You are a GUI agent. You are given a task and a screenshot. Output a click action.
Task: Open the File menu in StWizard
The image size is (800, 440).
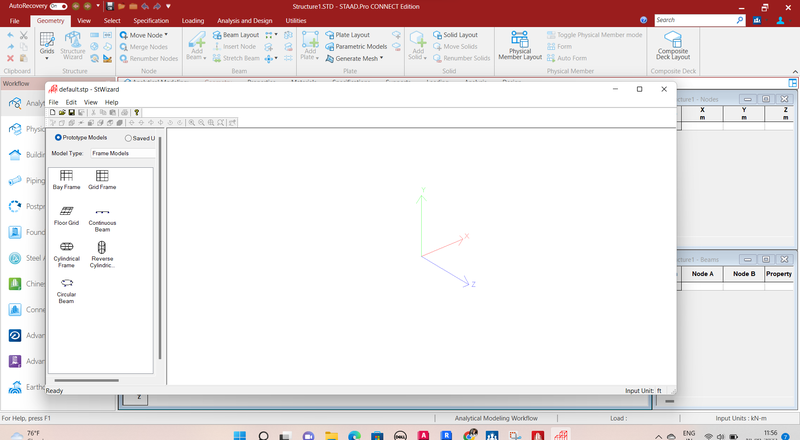(x=53, y=102)
